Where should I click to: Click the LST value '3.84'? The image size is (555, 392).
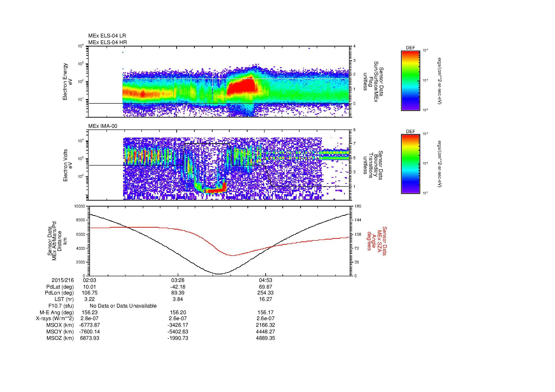tap(178, 299)
